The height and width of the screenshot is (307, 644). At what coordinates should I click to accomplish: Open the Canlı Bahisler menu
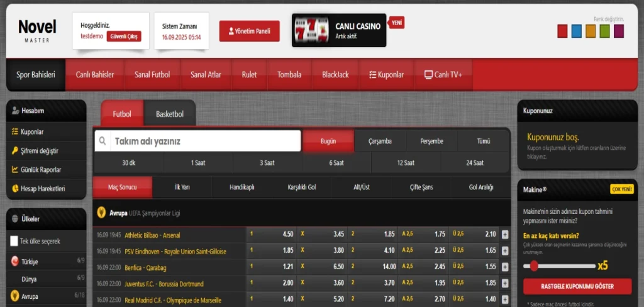coord(95,75)
